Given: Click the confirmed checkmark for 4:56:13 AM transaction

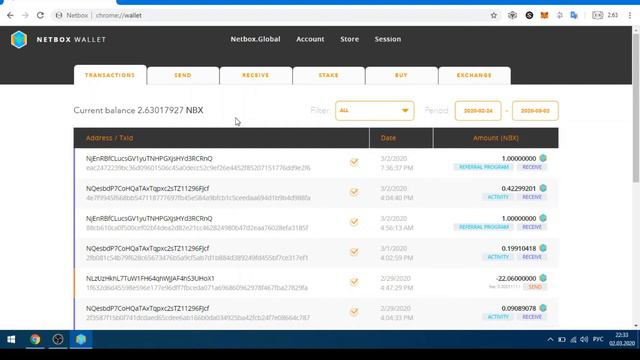Looking at the screenshot, I should pyautogui.click(x=354, y=222).
